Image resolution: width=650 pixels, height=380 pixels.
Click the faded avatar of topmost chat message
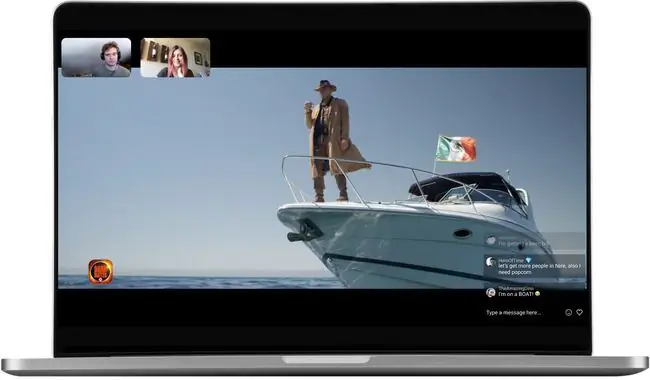(x=491, y=241)
